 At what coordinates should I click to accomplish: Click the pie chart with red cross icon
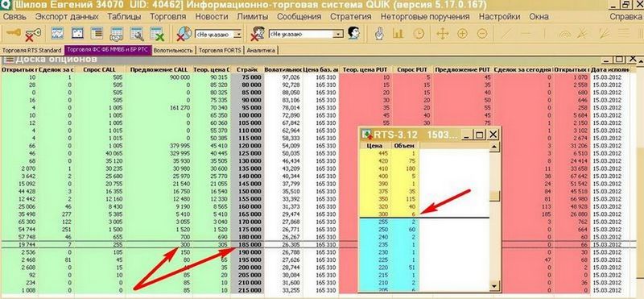tap(184, 34)
